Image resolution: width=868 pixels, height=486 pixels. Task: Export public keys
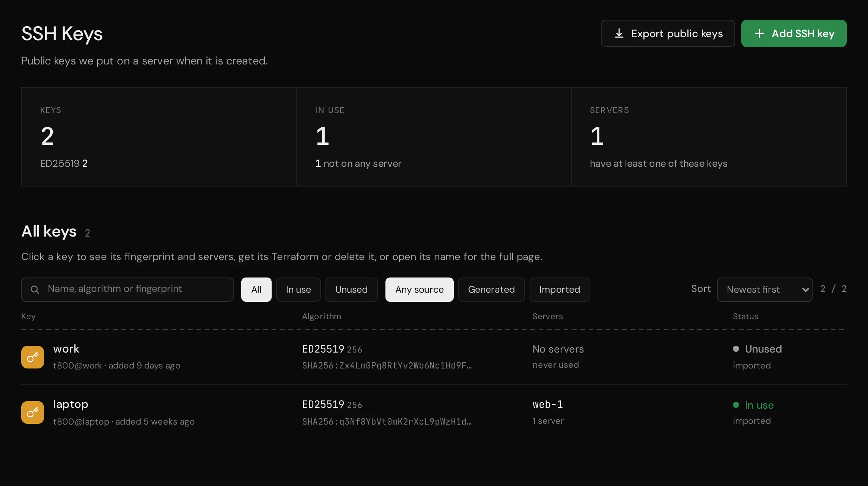668,33
